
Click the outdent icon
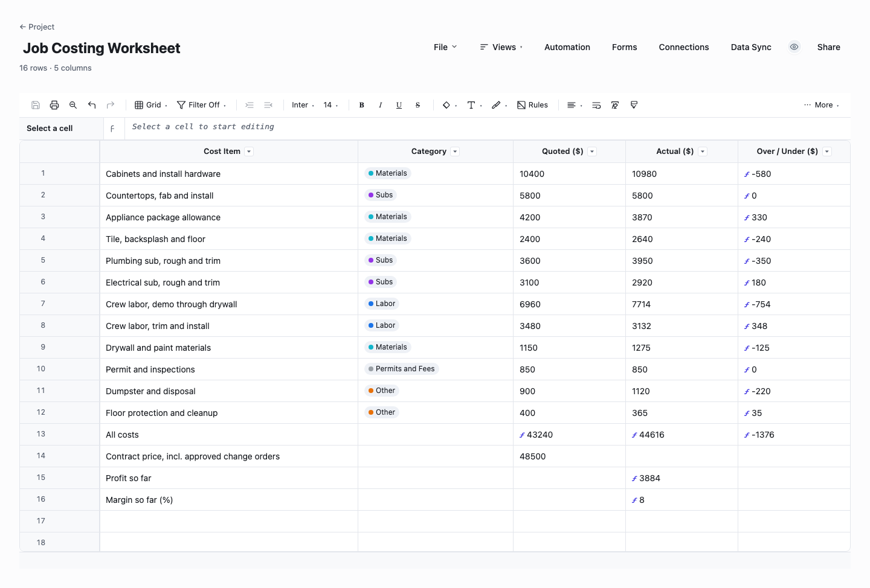[x=268, y=105]
